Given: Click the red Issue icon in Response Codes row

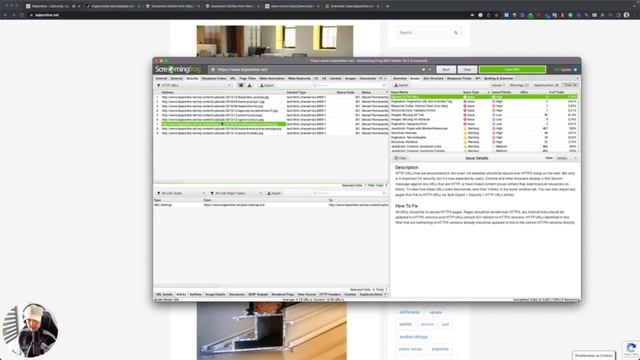Looking at the screenshot, I should (465, 106).
